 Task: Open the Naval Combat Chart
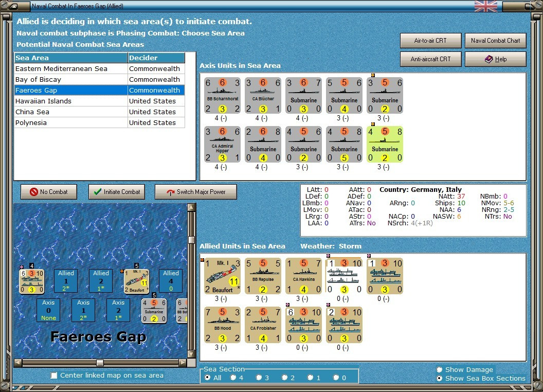[496, 41]
